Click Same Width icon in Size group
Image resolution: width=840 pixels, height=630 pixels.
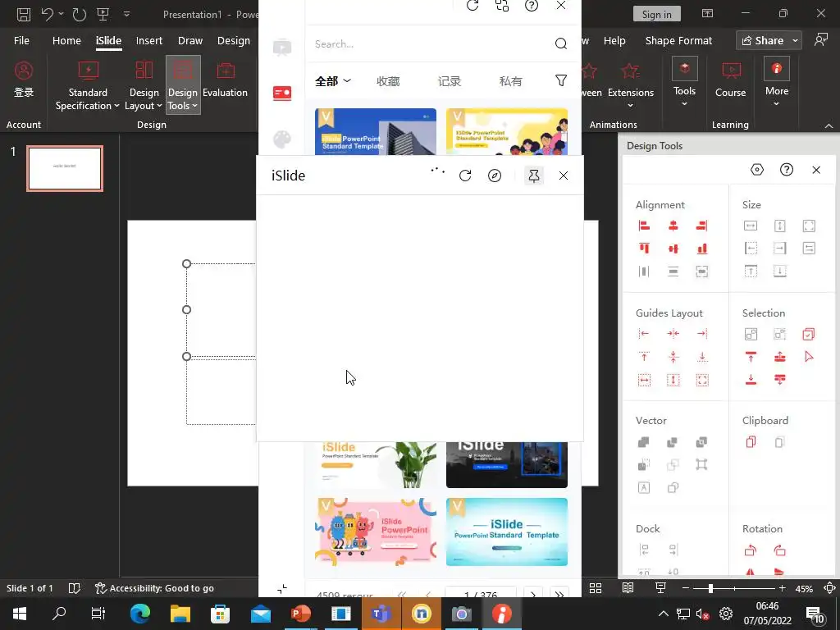click(x=751, y=226)
